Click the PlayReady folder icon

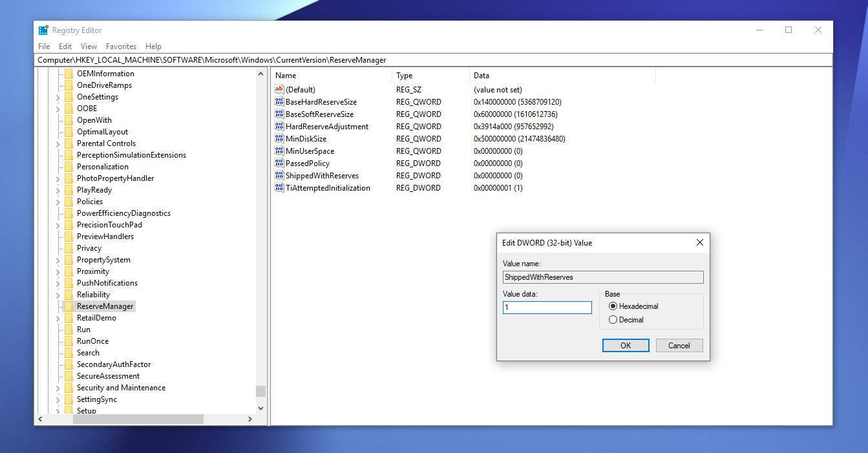pos(68,190)
